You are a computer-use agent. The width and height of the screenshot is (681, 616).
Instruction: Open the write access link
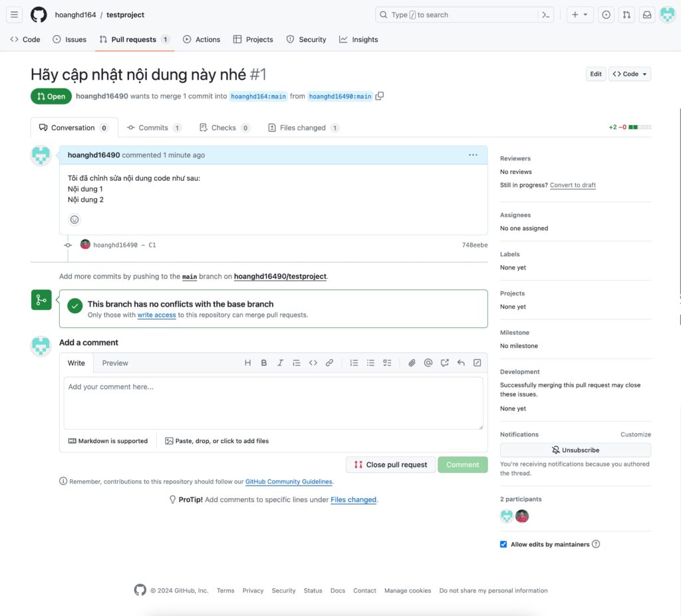coord(157,315)
